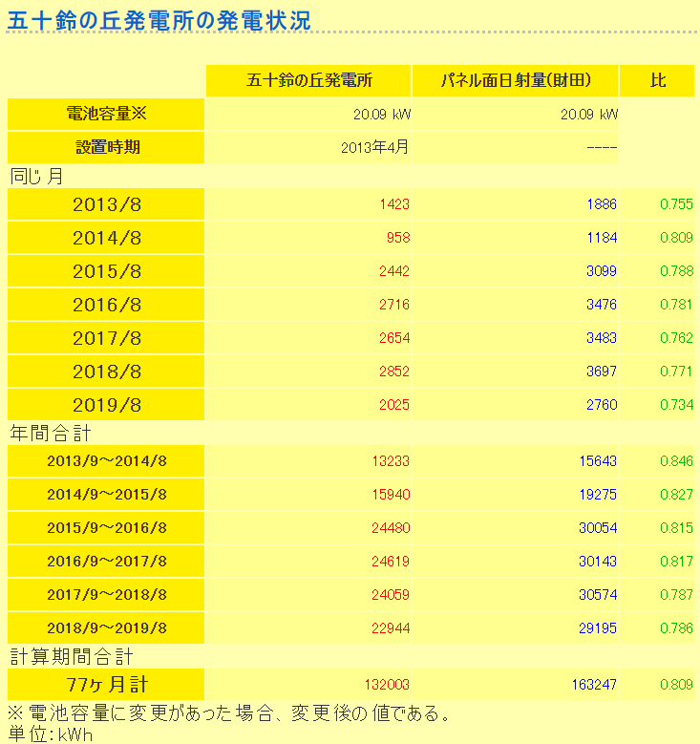Viewport: 700px width, 744px height.
Task: Click the blue annual value 15643
Action: [x=598, y=461]
